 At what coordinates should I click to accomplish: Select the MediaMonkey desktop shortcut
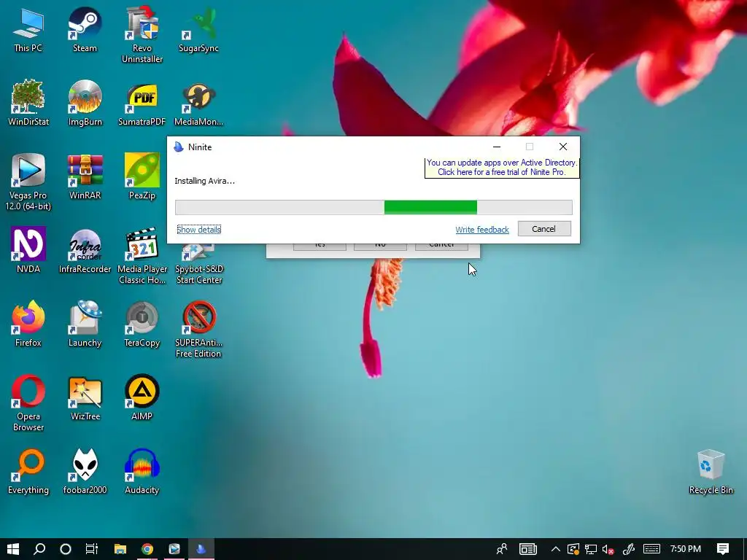click(198, 103)
